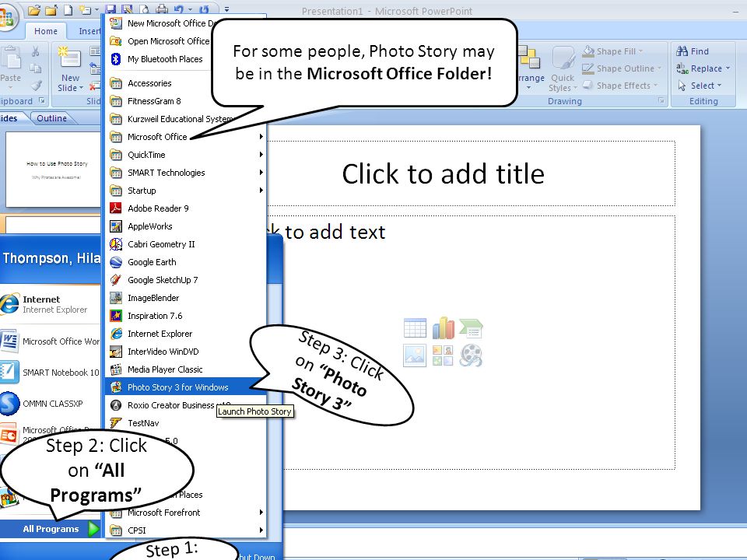Launch Internet Explorer from All Programs list

(185, 334)
